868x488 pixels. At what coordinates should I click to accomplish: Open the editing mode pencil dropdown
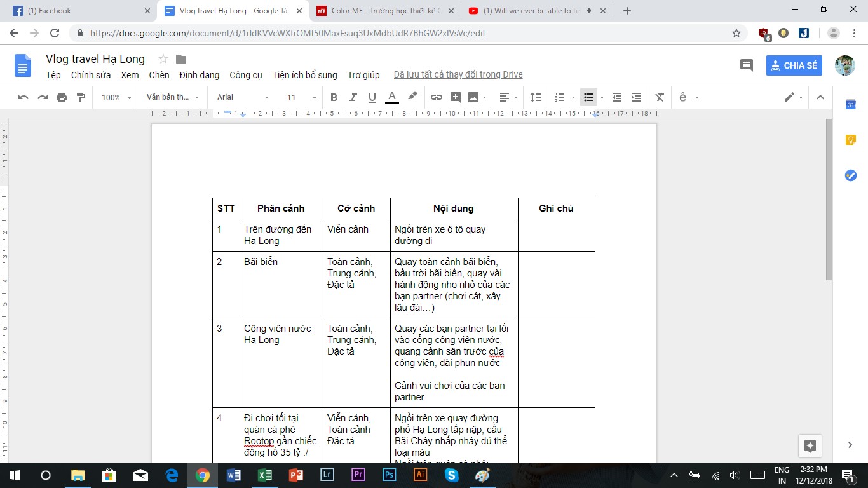pyautogui.click(x=794, y=97)
